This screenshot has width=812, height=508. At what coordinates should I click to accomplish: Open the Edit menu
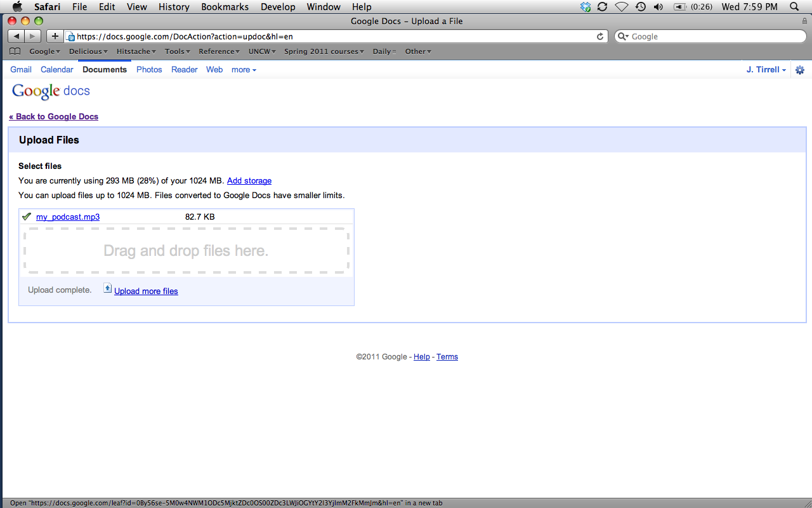point(107,7)
